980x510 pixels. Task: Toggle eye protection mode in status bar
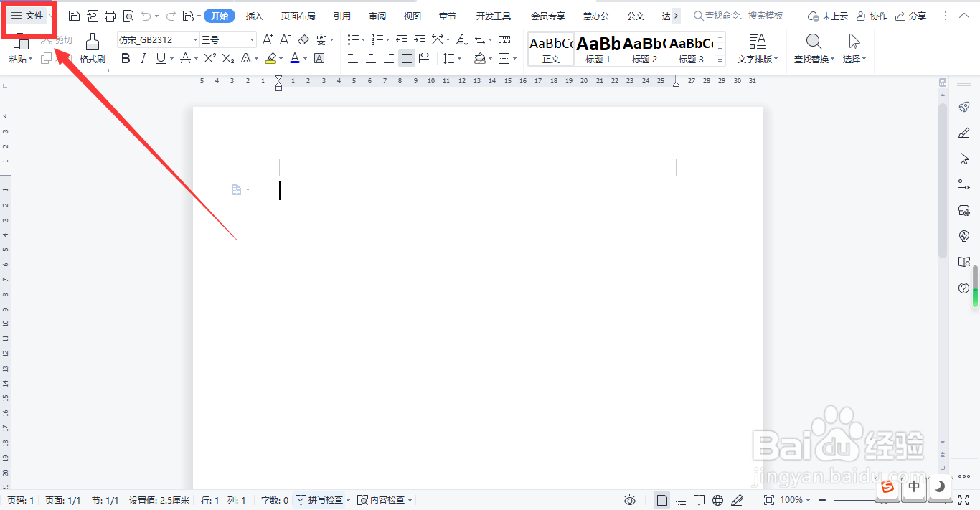click(630, 500)
